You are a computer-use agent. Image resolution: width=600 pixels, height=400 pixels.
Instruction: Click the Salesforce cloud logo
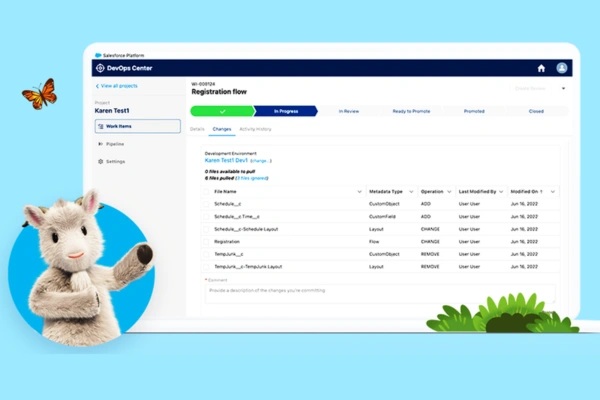[98, 55]
